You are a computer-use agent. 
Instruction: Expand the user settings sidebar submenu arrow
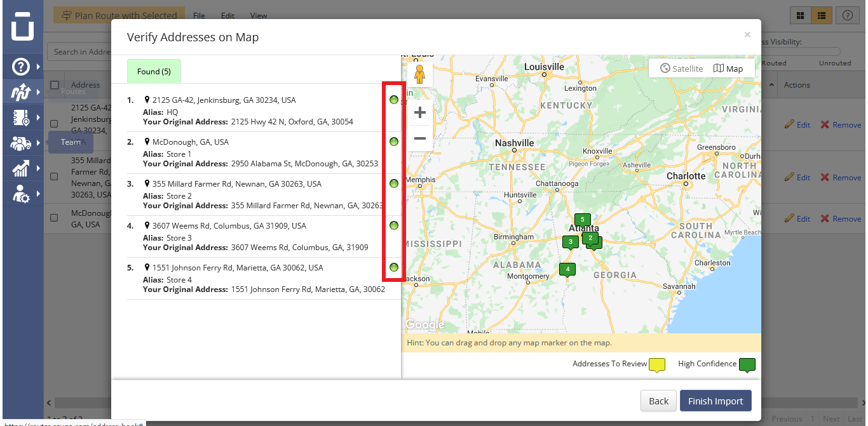click(x=38, y=194)
